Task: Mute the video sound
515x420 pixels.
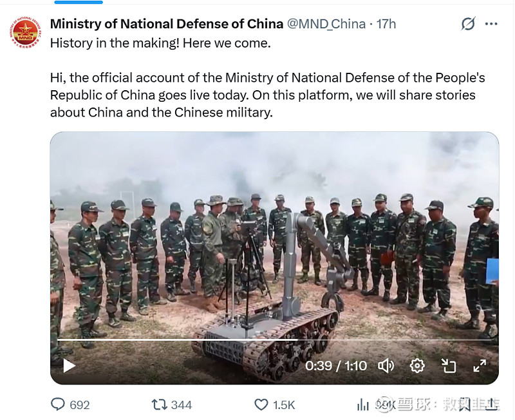Action: (x=386, y=366)
